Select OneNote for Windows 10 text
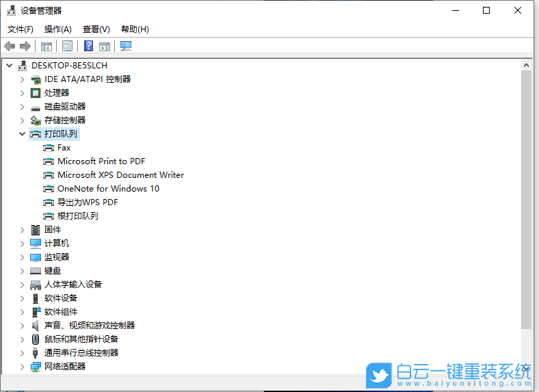539x392 pixels. point(108,189)
